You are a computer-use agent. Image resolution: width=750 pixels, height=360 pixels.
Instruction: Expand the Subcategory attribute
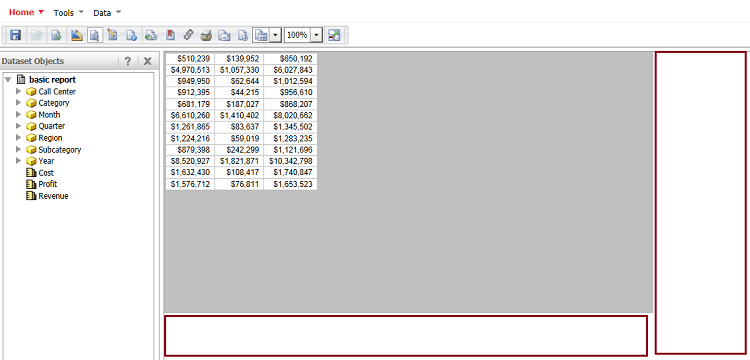(x=19, y=149)
